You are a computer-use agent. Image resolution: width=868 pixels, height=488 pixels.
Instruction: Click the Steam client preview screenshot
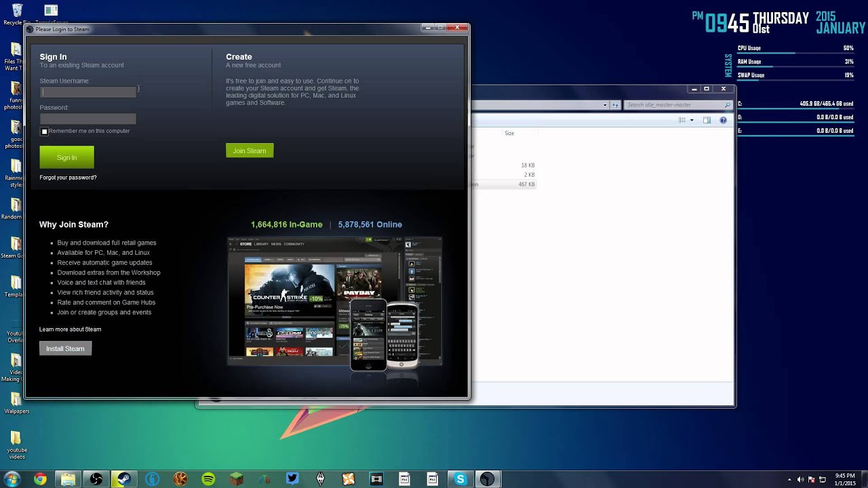334,302
